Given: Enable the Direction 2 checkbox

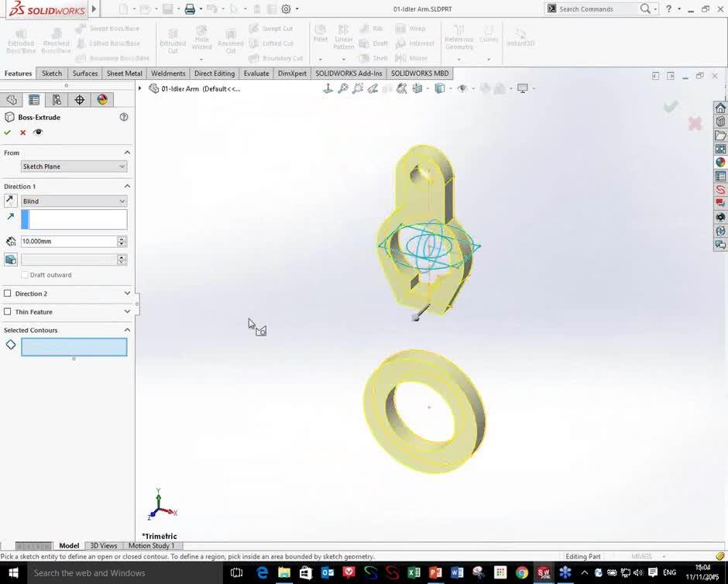Looking at the screenshot, I should (x=8, y=294).
